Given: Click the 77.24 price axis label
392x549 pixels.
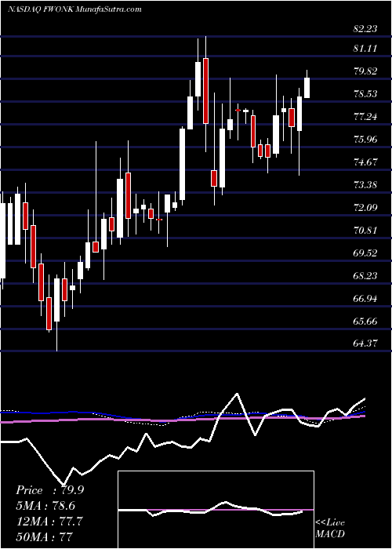Looking at the screenshot, I should pos(365,117).
